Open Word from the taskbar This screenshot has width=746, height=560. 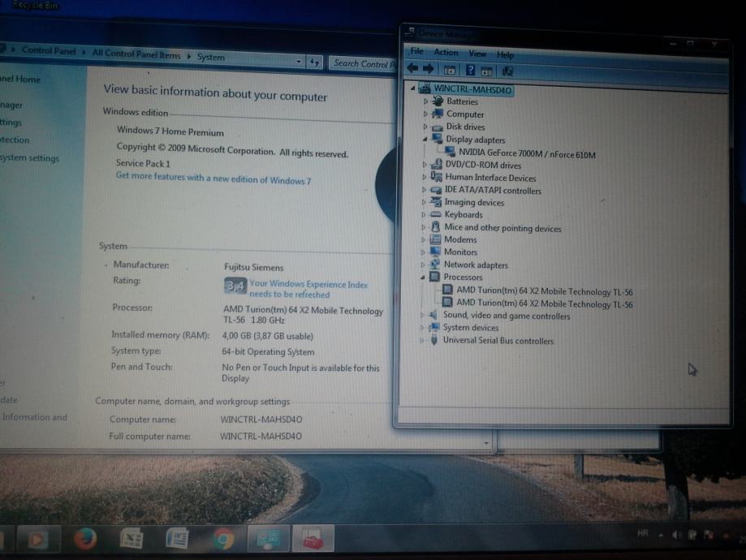177,539
